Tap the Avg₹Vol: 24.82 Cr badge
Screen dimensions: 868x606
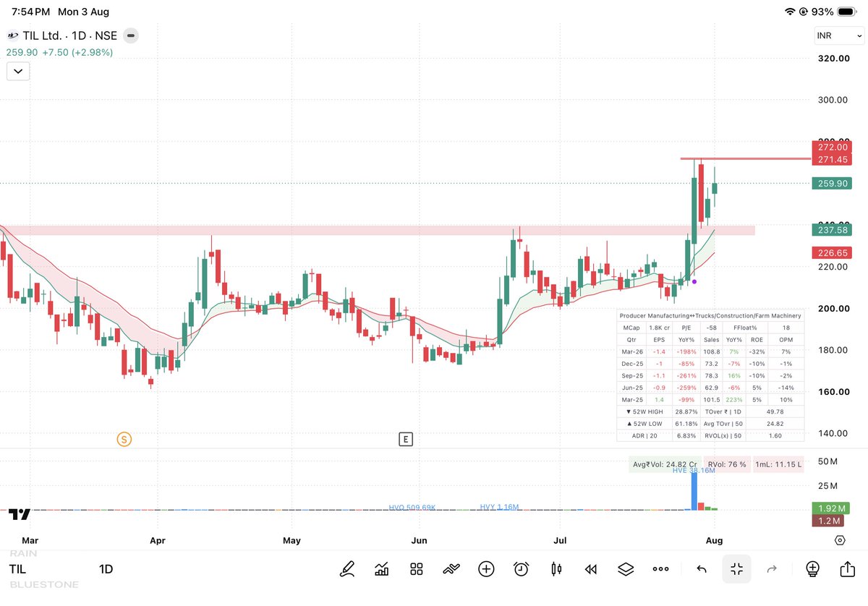tap(664, 464)
